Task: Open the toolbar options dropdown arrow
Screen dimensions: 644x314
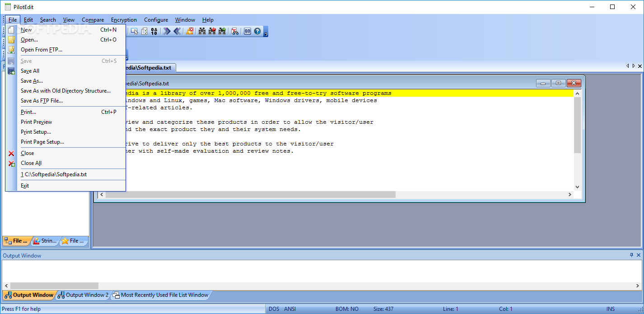Action: 266,32
